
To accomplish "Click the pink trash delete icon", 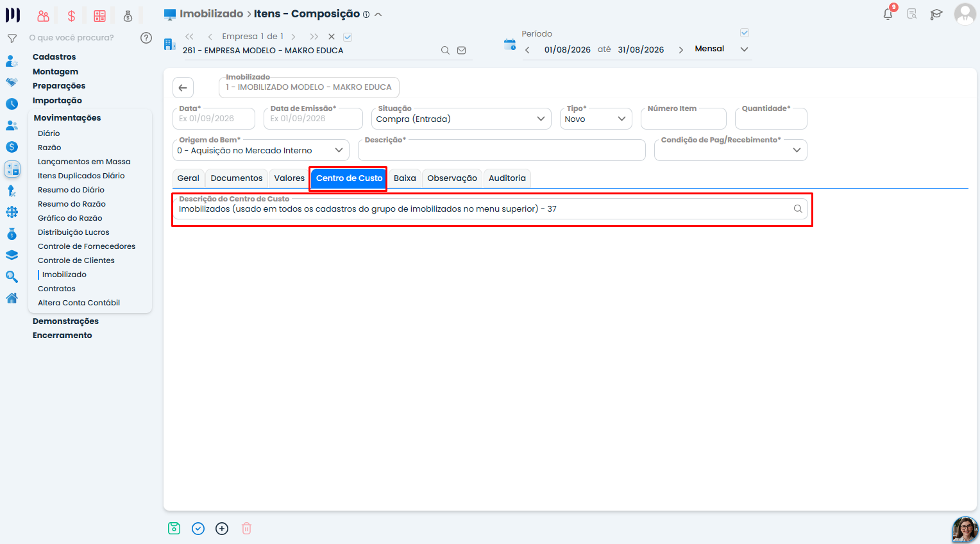I will pyautogui.click(x=246, y=529).
